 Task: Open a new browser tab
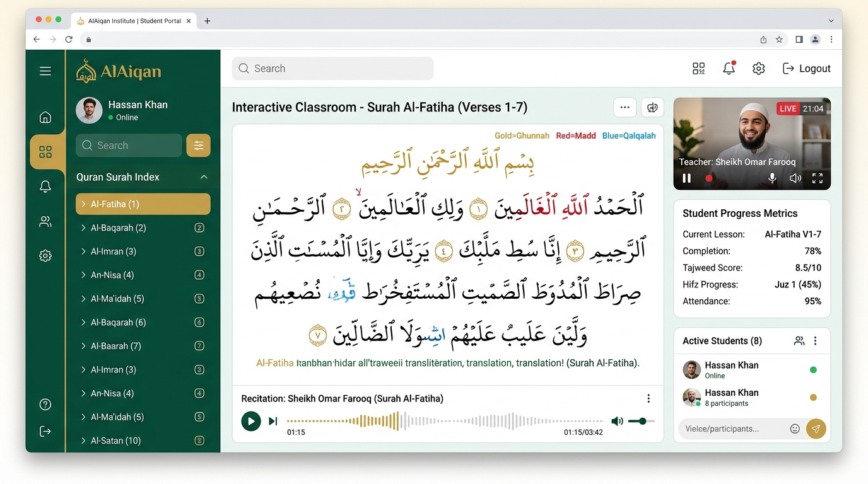click(x=207, y=21)
